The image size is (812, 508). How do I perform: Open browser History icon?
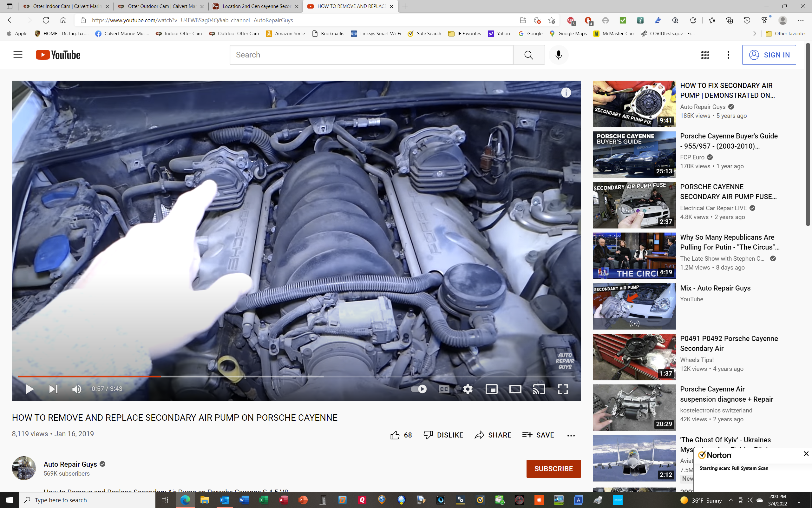[x=747, y=20]
